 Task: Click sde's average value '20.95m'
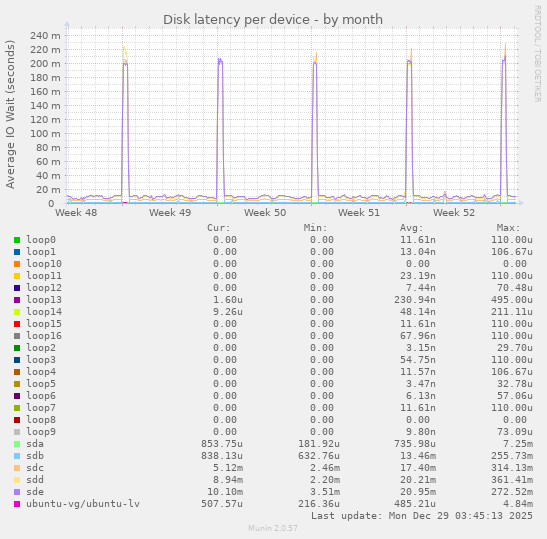[x=418, y=492]
